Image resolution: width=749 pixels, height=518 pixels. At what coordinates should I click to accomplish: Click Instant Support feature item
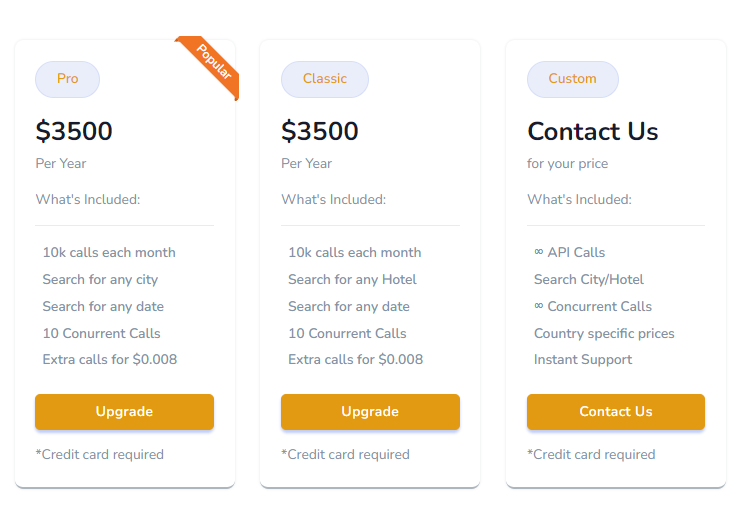[583, 359]
